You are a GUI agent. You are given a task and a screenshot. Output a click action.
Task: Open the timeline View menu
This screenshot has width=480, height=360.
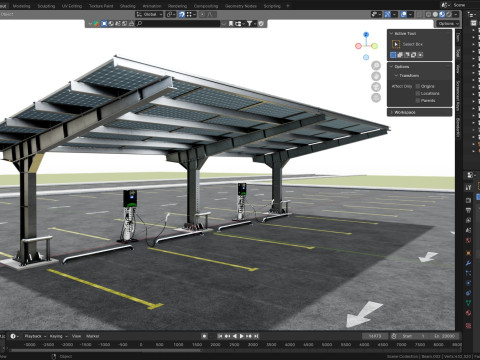[76, 336]
